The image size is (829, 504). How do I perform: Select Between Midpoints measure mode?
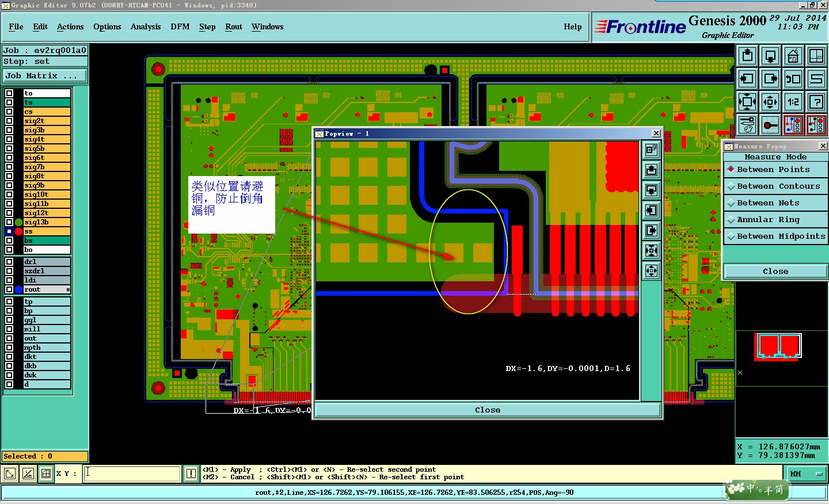point(775,236)
